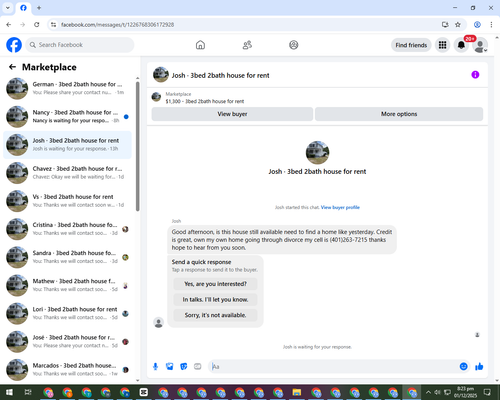Open Chrome three-dot menu
The width and height of the screenshot is (500, 400).
pyautogui.click(x=491, y=25)
